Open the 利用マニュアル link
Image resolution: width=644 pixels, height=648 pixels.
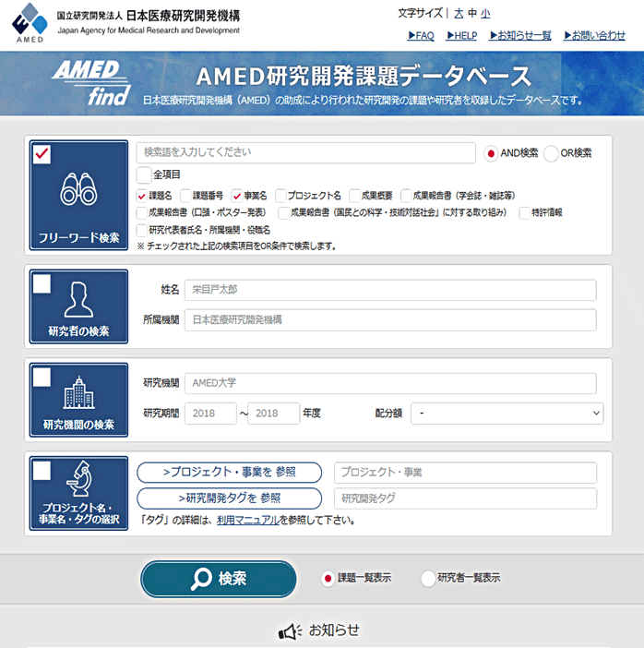[248, 521]
